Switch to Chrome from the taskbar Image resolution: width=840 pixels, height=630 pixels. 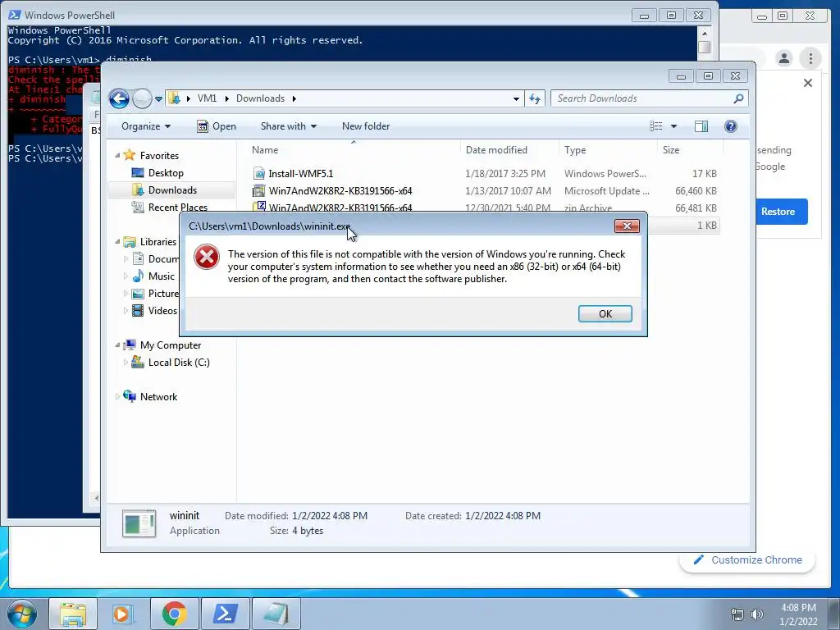175,614
